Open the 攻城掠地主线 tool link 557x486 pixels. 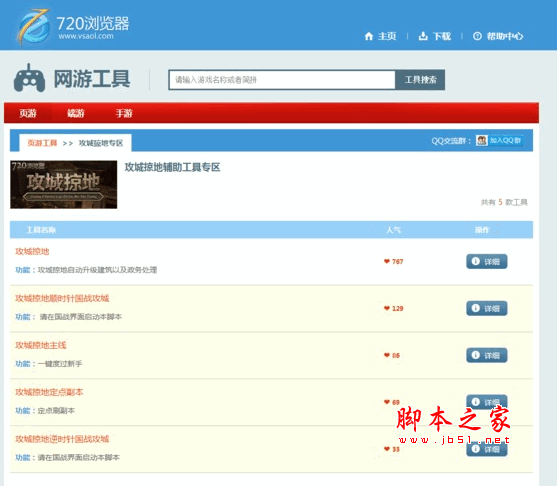click(40, 345)
